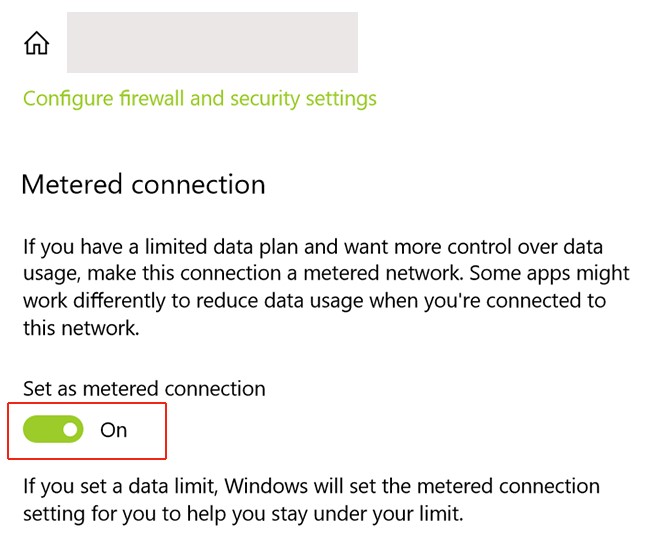Turn off the metered connection toggle
This screenshot has height=554, width=660.
(53, 430)
